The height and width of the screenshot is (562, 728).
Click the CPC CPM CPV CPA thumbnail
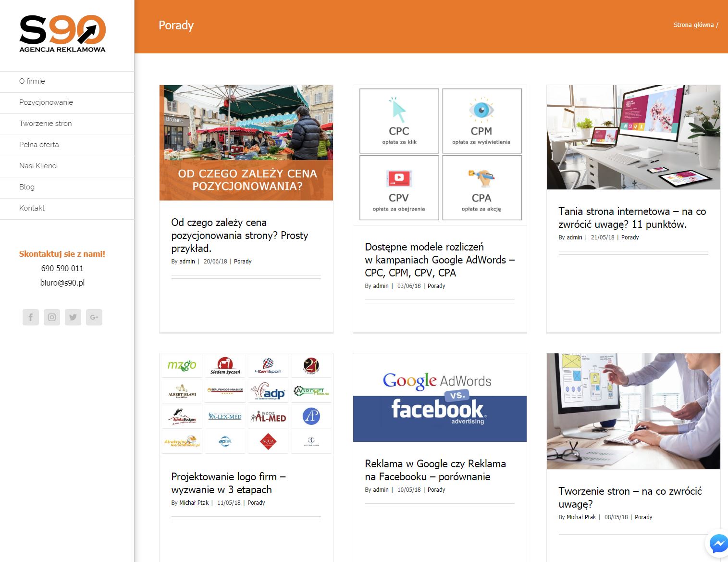(440, 155)
